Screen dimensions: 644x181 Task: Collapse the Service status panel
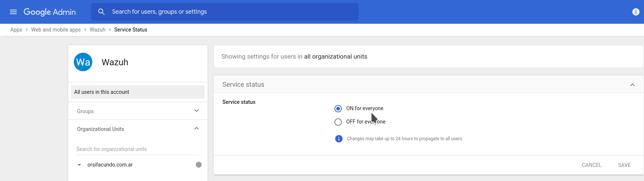click(x=633, y=85)
